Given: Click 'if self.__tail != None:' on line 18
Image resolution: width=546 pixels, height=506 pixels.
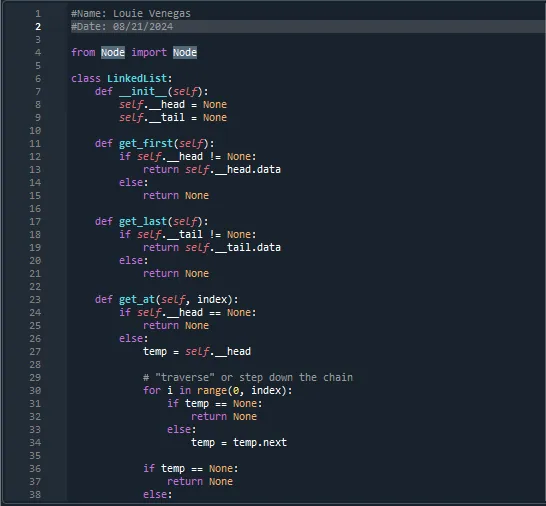Looking at the screenshot, I should point(188,234).
